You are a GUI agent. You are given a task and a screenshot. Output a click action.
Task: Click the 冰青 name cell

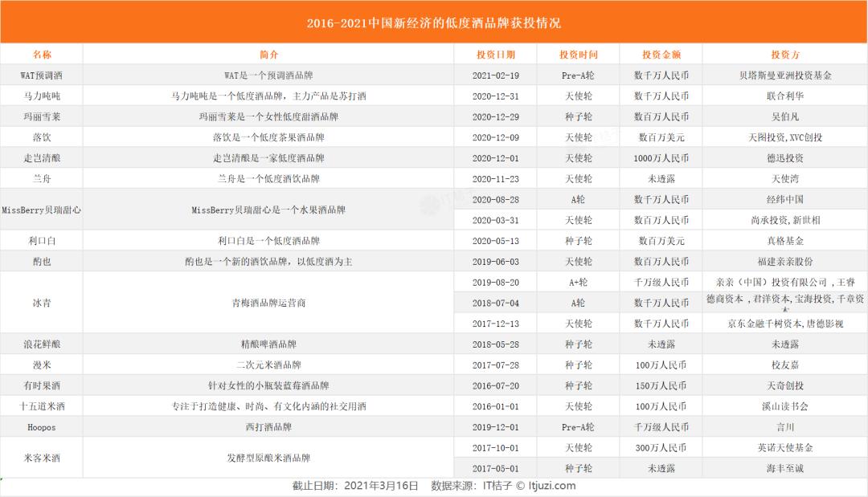tap(42, 303)
